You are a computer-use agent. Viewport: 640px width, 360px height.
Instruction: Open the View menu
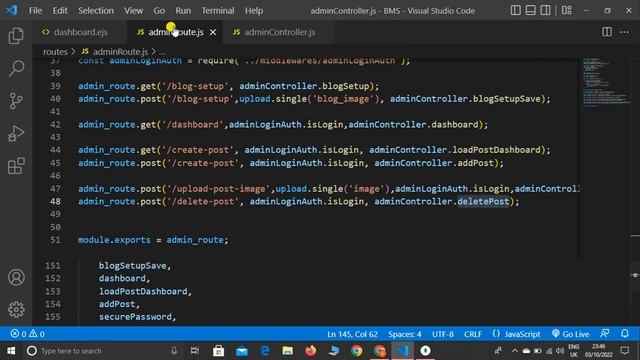(133, 11)
